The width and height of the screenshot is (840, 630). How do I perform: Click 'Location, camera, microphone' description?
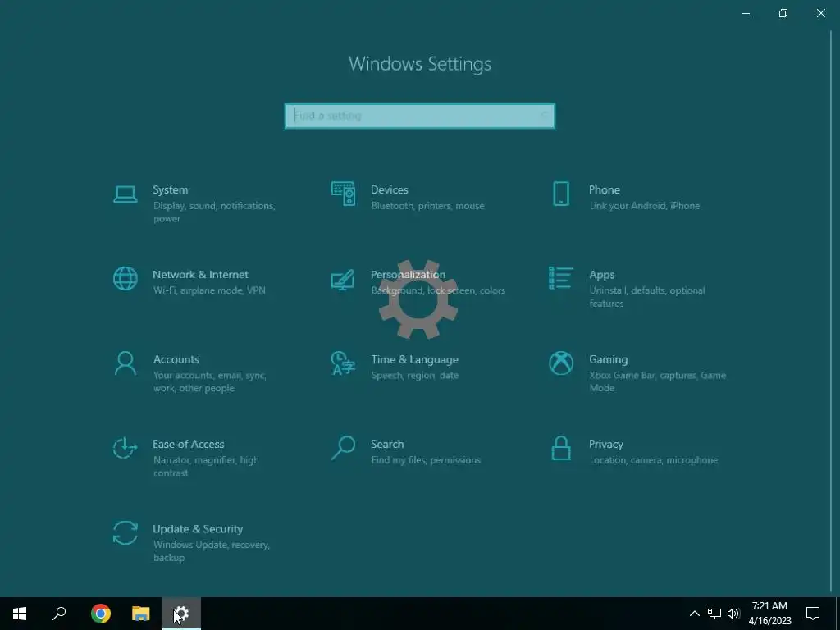pyautogui.click(x=654, y=460)
